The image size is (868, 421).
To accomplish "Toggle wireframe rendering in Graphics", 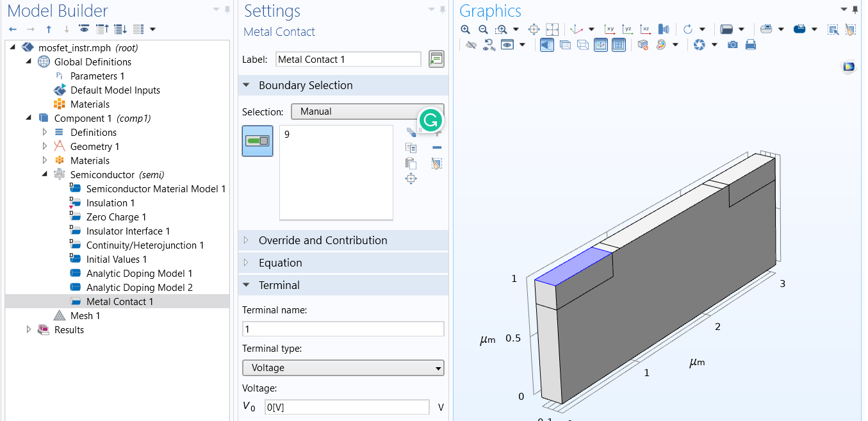I will [x=583, y=45].
